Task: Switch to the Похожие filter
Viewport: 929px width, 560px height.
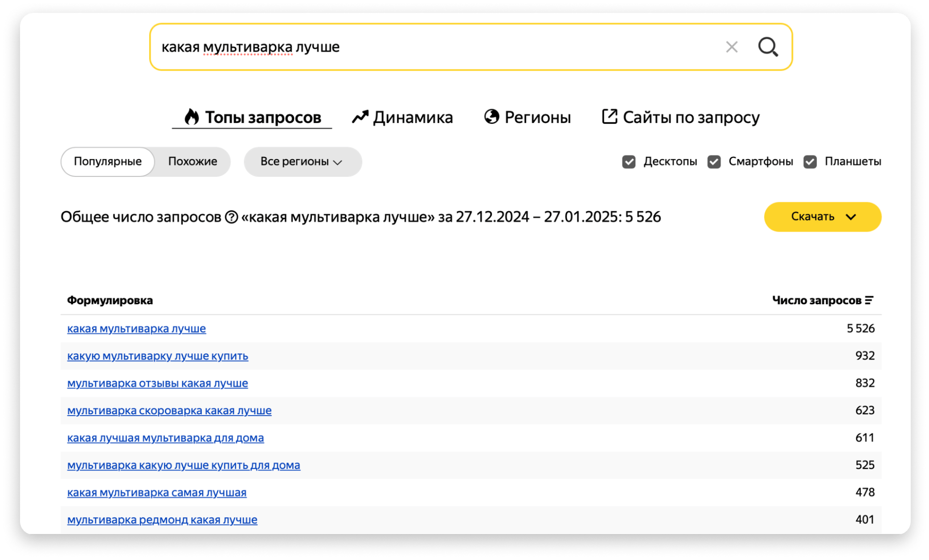Action: pos(192,162)
